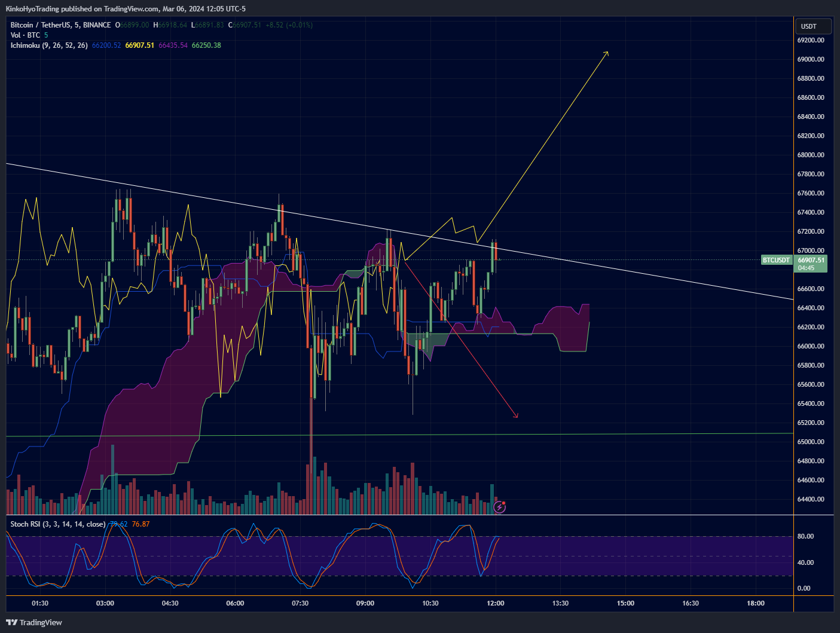
Task: Click the 64400.00 price axis label
Action: point(811,499)
